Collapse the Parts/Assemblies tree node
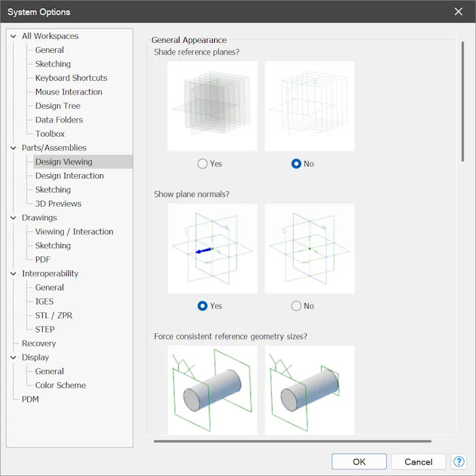This screenshot has width=476, height=476. [x=13, y=148]
